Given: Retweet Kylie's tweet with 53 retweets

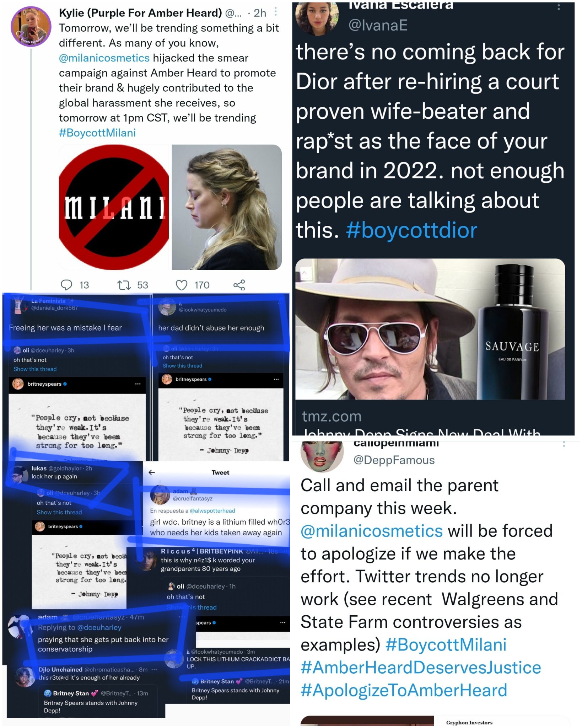Looking at the screenshot, I should (124, 285).
